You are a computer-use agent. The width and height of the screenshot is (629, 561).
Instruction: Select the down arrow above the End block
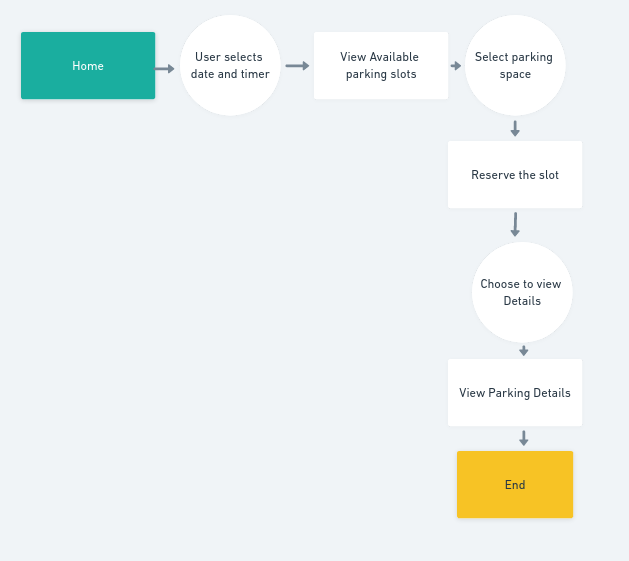point(523,438)
